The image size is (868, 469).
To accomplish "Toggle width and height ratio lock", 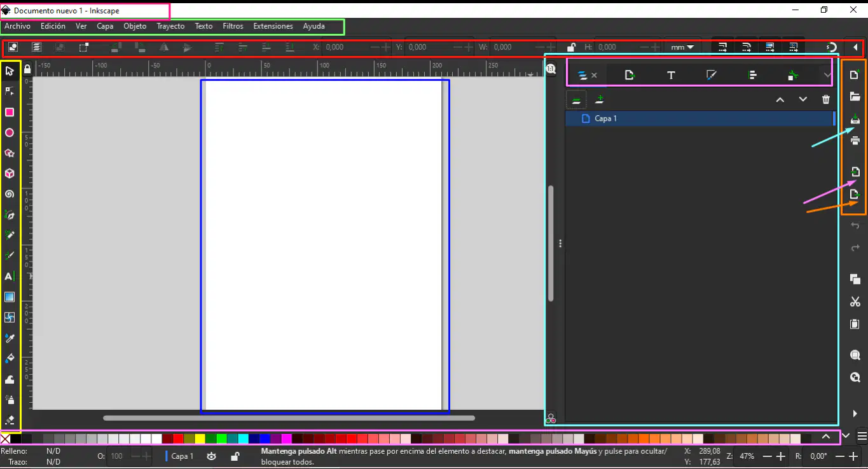I will 571,47.
